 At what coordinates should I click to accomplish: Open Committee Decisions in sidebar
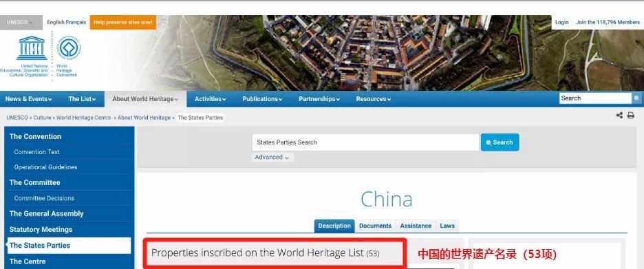(x=44, y=198)
